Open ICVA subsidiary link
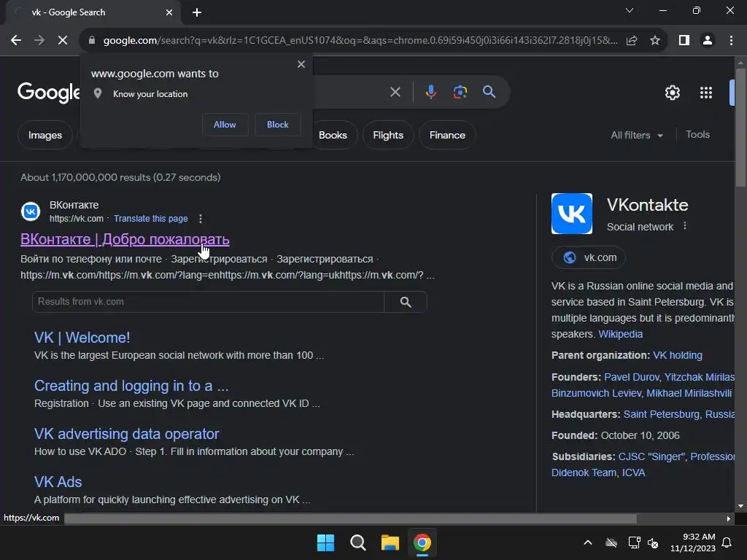 pyautogui.click(x=634, y=472)
